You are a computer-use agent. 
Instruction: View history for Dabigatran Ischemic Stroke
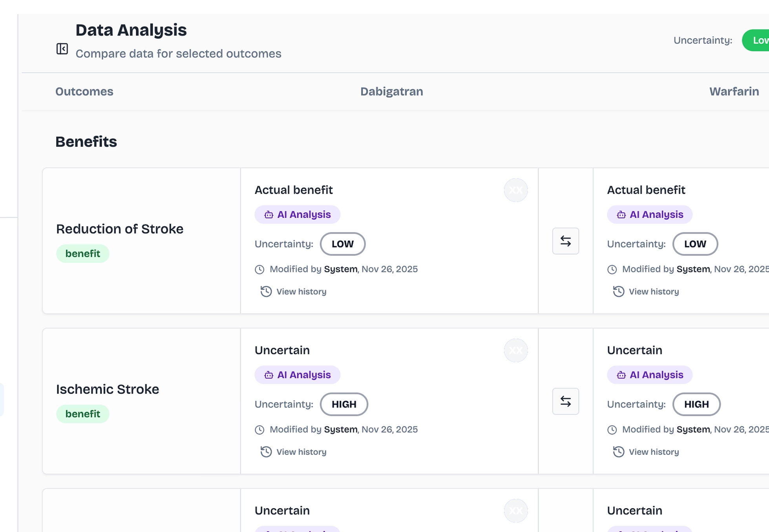[x=301, y=452]
